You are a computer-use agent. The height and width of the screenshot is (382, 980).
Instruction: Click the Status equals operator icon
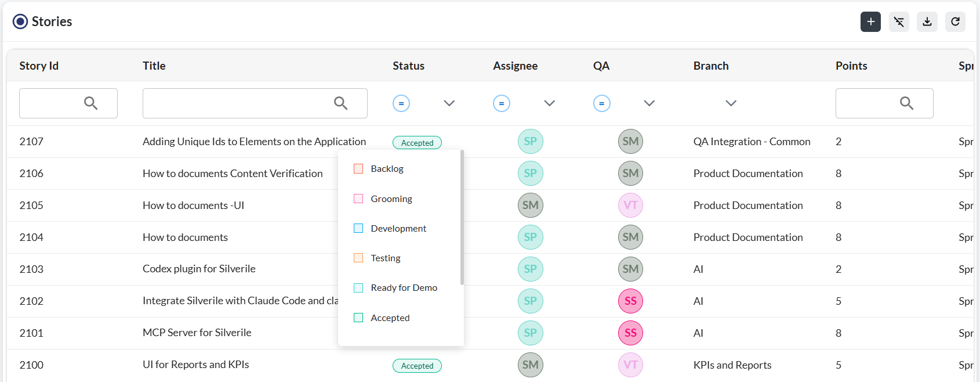[x=401, y=103]
